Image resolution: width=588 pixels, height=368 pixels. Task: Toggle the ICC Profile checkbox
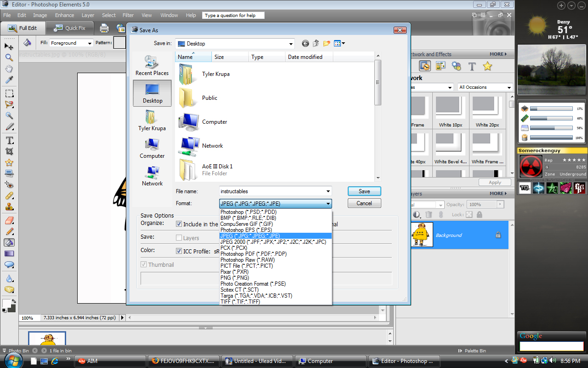(x=179, y=251)
